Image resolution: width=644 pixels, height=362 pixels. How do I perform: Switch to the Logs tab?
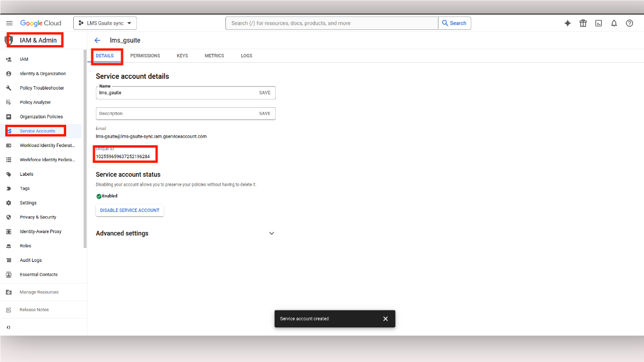pos(246,56)
